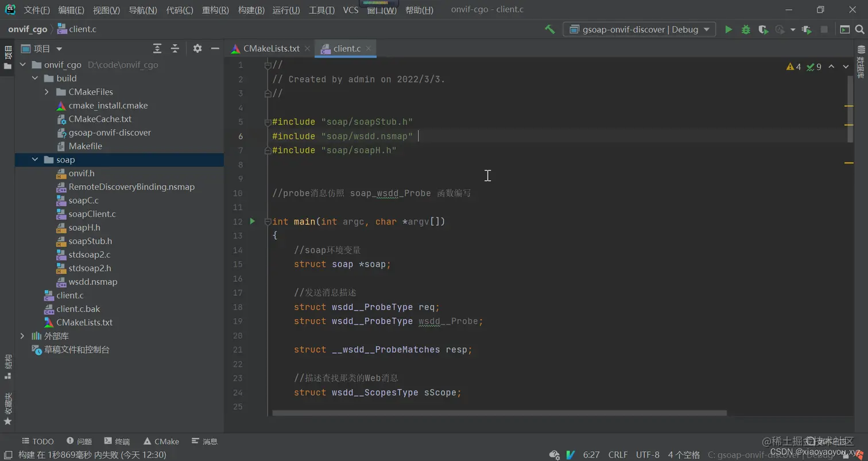Click the editor horizontal scrollbar

[499, 413]
